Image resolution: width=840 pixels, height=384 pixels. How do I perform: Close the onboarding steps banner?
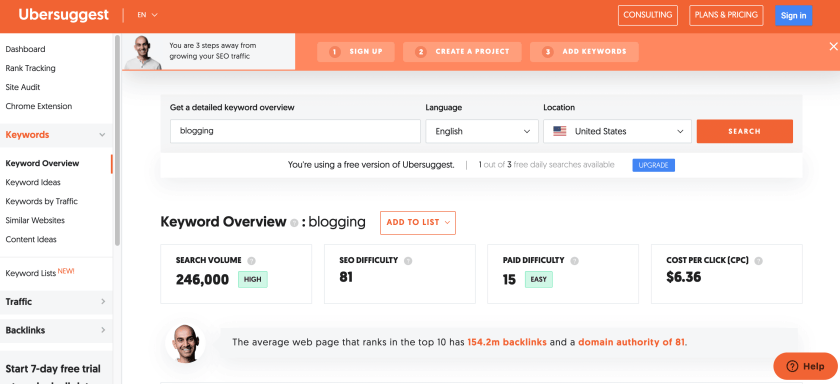[833, 47]
